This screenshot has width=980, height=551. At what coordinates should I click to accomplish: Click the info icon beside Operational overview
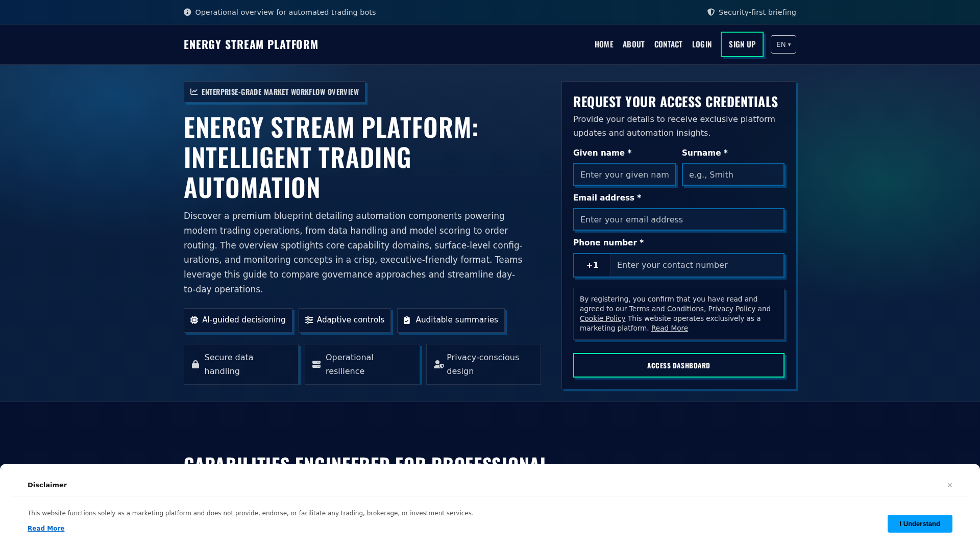tap(187, 12)
